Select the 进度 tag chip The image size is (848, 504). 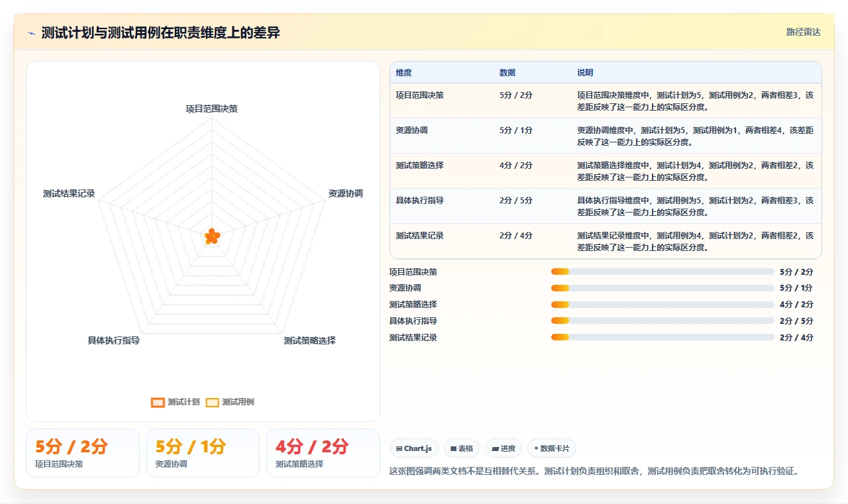click(x=503, y=448)
